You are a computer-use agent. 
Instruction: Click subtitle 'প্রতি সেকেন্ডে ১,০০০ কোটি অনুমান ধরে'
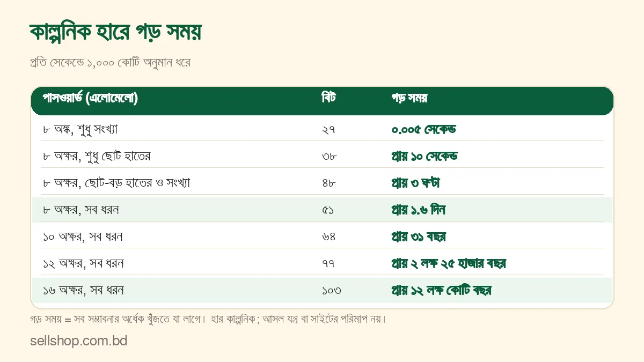(111, 63)
